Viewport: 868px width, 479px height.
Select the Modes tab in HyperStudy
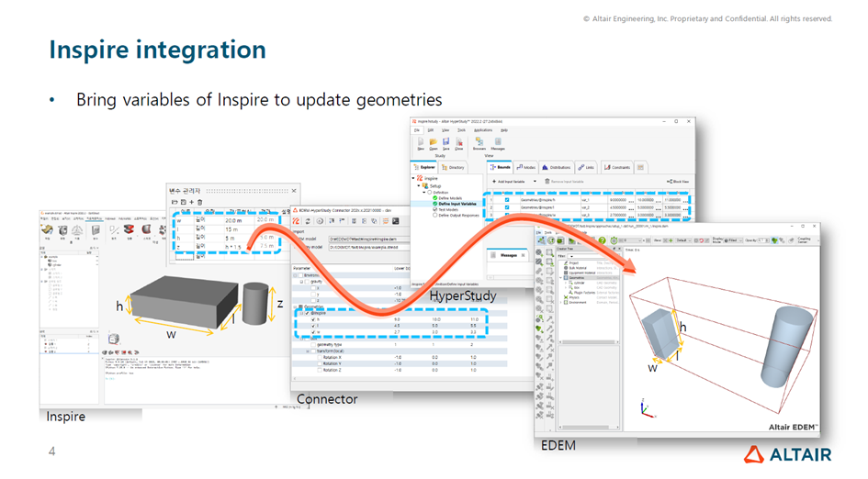point(526,167)
